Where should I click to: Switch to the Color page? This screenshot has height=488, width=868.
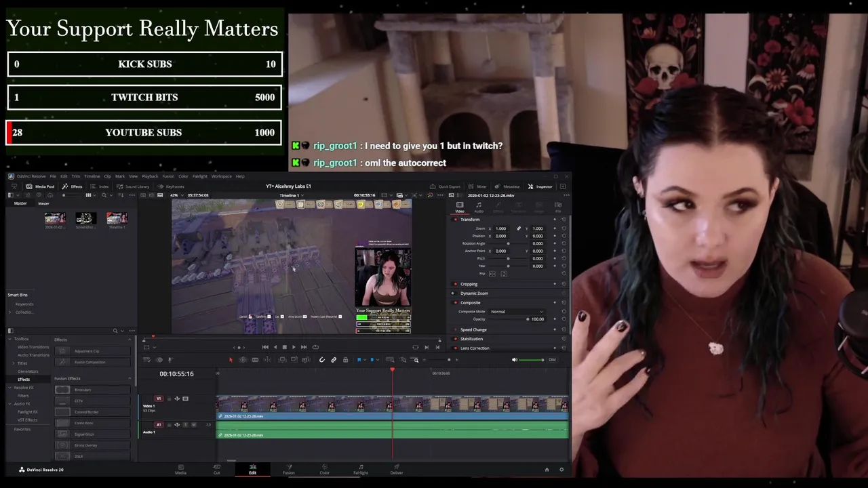[324, 469]
